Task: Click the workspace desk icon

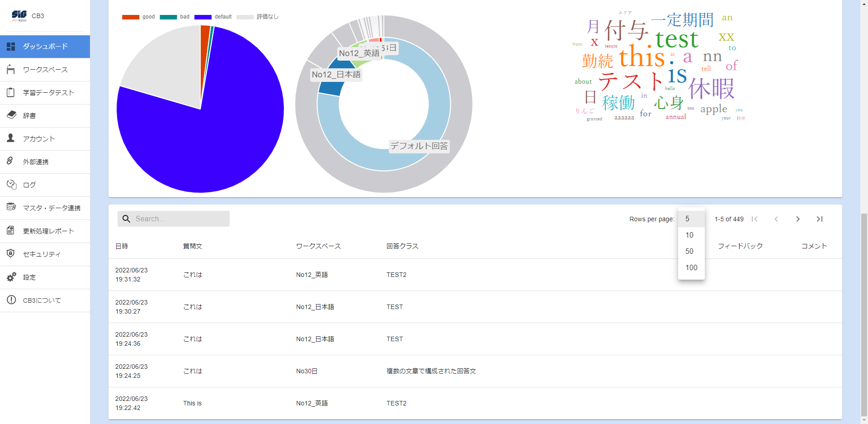Action: pos(11,70)
